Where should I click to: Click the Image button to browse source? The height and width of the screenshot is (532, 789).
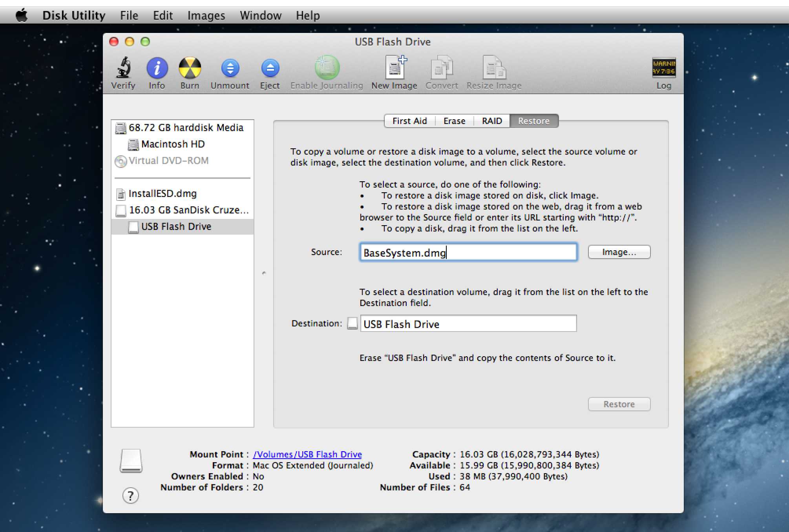coord(618,251)
